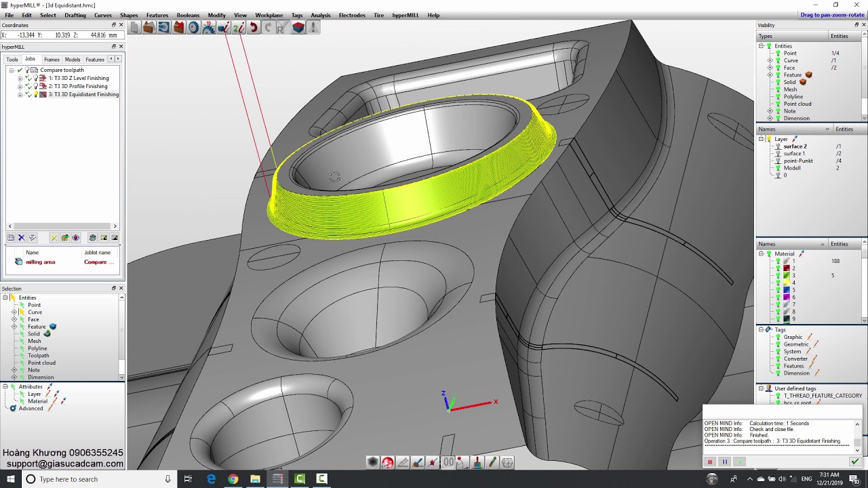Select the red material 2 swatch

pyautogui.click(x=787, y=268)
